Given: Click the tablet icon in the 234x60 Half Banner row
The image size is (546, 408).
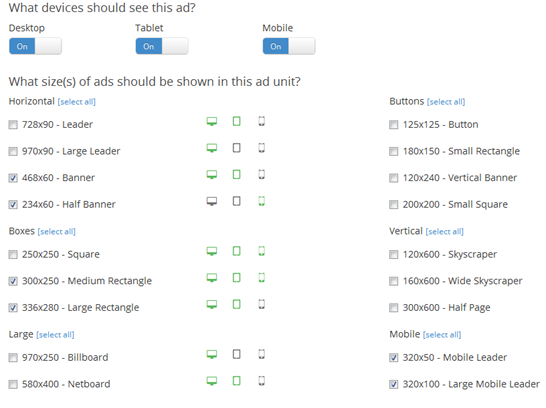Looking at the screenshot, I should [x=236, y=201].
